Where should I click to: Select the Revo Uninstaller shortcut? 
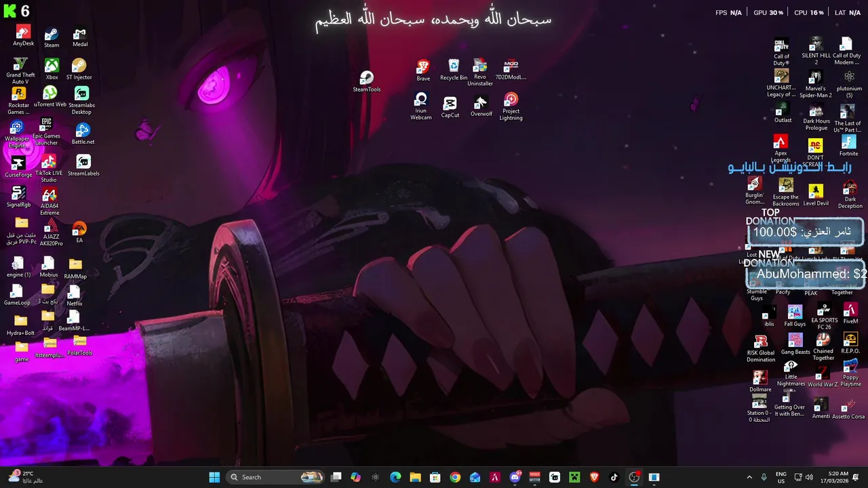480,73
